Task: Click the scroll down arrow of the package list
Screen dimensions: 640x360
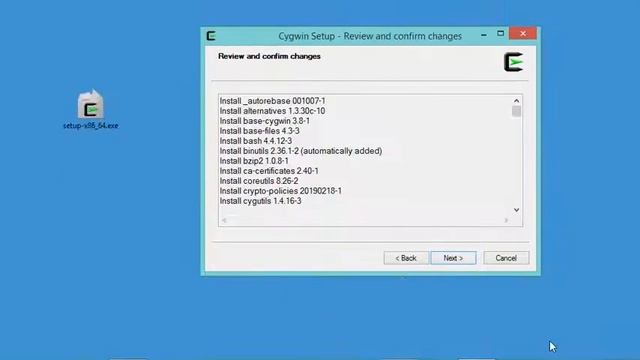Action: pos(516,210)
